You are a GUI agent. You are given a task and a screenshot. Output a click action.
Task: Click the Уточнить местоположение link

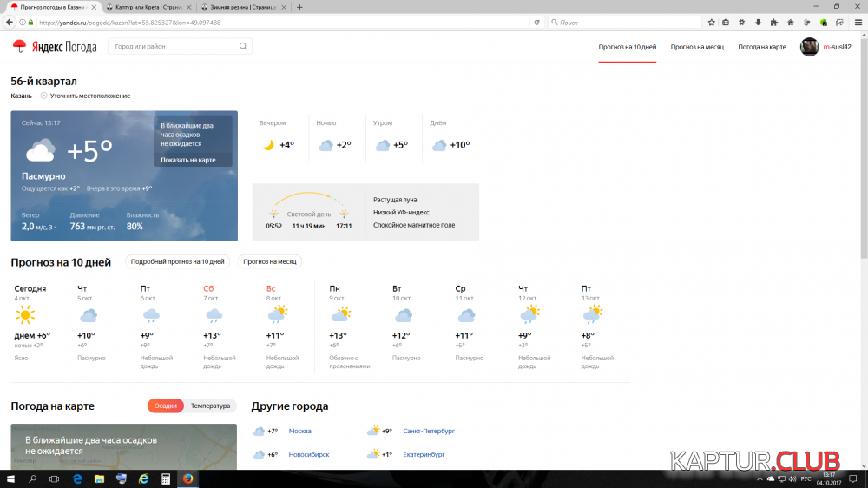pos(90,96)
